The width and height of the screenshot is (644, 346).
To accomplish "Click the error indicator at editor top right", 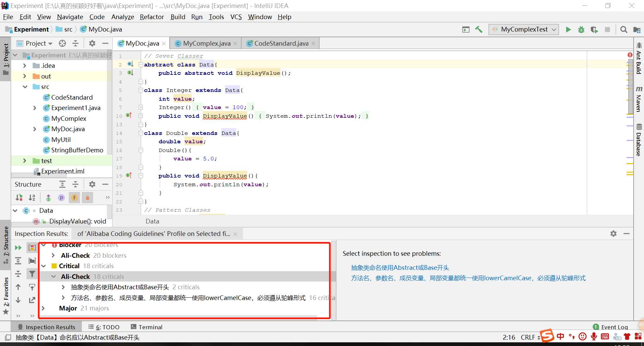I will point(630,55).
